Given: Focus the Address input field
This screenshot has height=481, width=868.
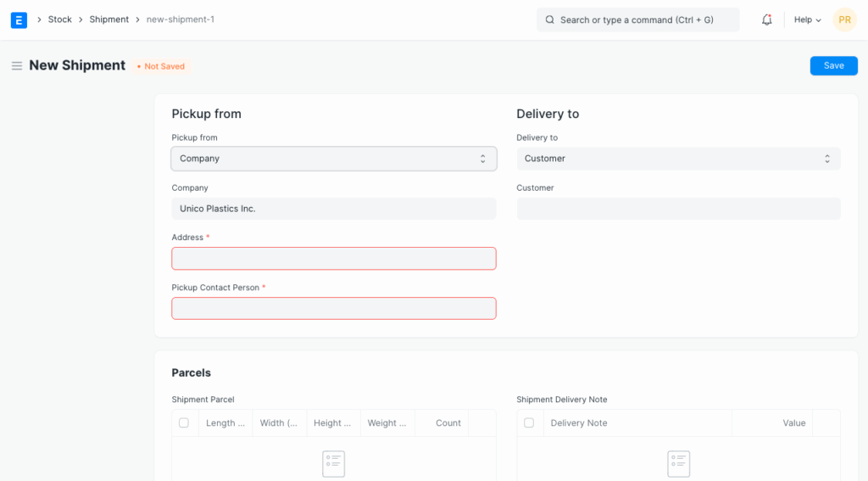Looking at the screenshot, I should click(333, 259).
